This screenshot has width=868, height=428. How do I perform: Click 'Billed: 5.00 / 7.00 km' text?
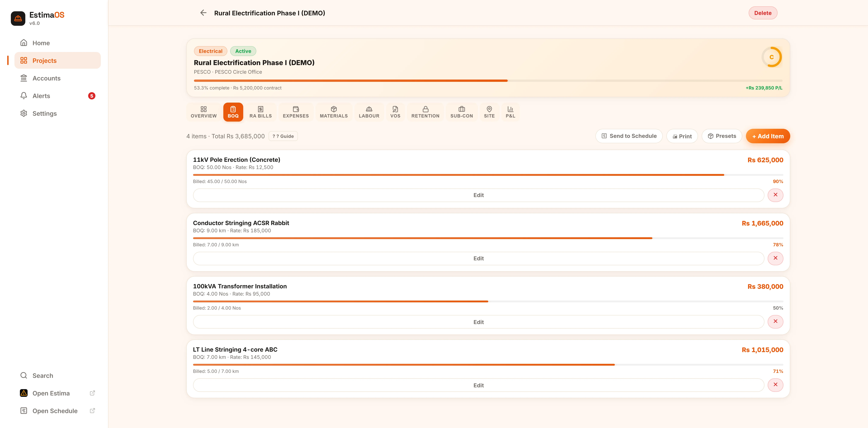pyautogui.click(x=216, y=371)
